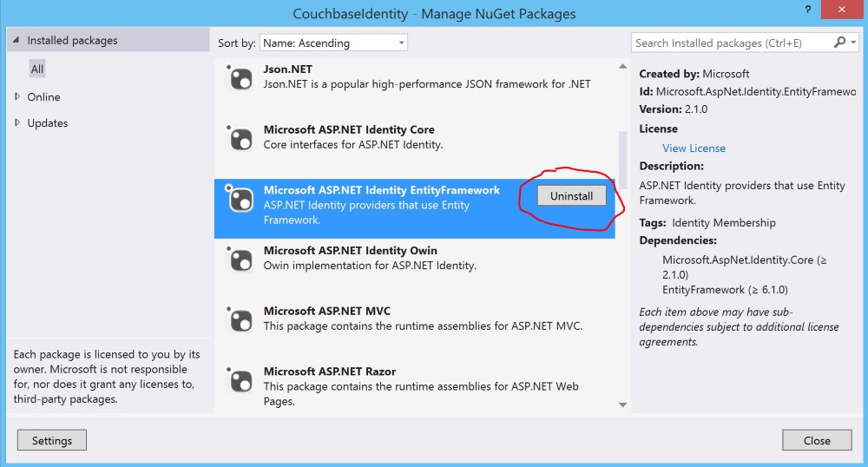Click the Json.NET package icon
Image resolution: width=868 pixels, height=467 pixels.
(x=240, y=78)
